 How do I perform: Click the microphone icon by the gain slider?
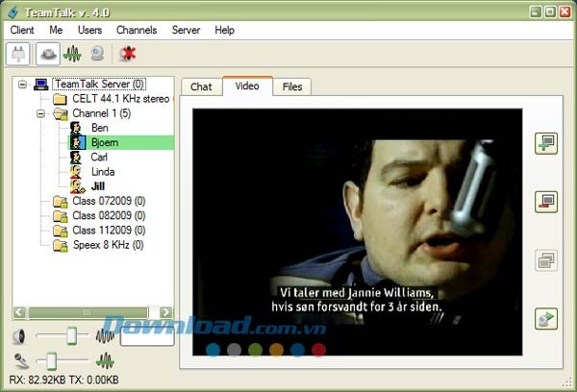click(x=18, y=361)
